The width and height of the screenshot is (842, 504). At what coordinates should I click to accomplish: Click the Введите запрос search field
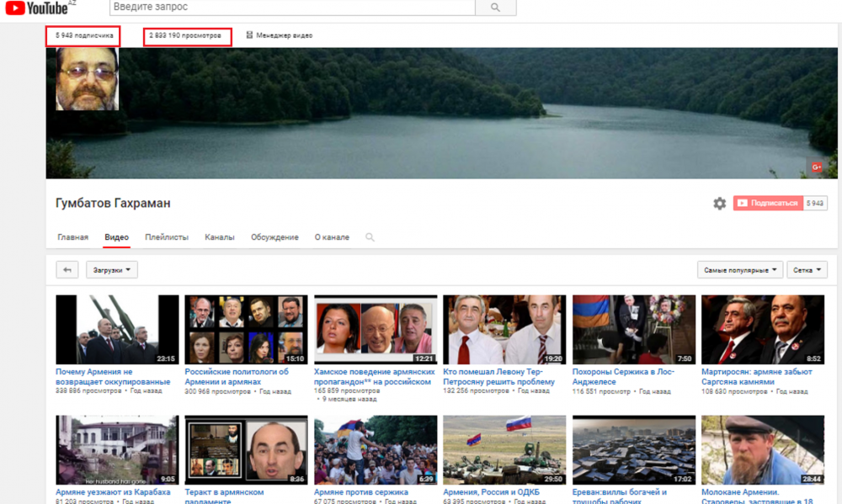coord(292,8)
